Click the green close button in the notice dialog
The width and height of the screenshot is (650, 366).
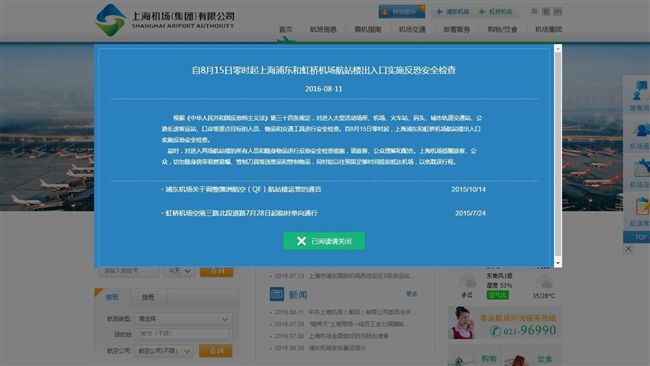(324, 241)
